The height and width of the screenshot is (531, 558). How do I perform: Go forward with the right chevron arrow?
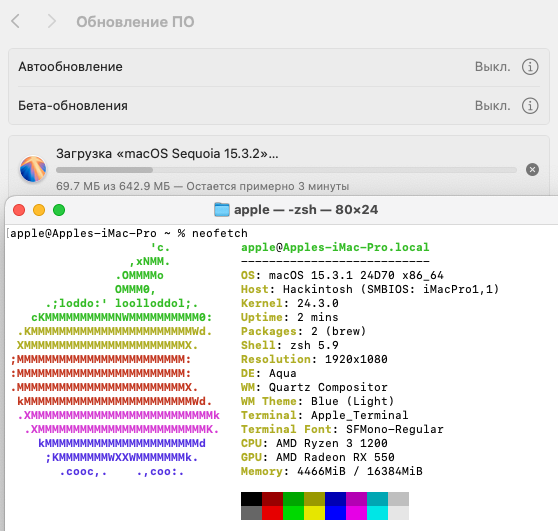tap(52, 21)
